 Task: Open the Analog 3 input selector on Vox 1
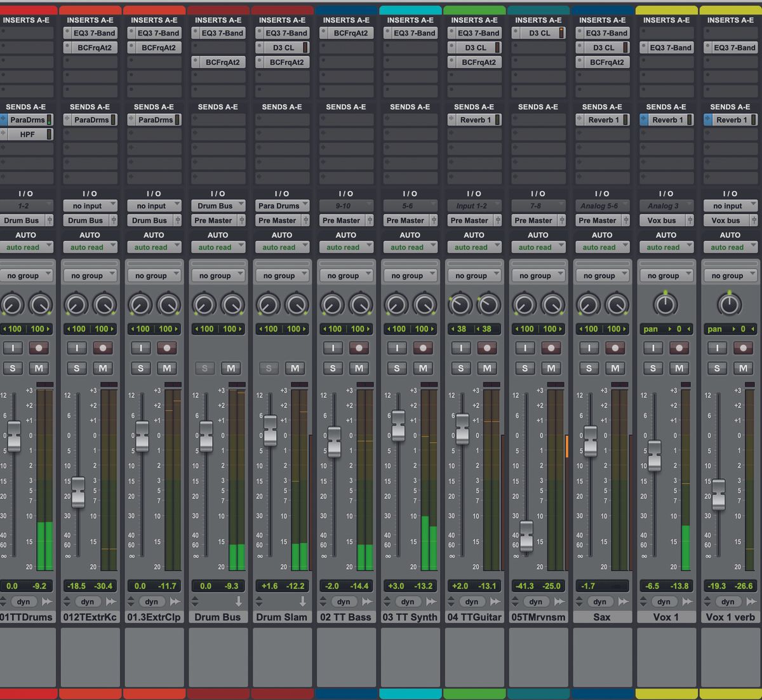coord(666,205)
